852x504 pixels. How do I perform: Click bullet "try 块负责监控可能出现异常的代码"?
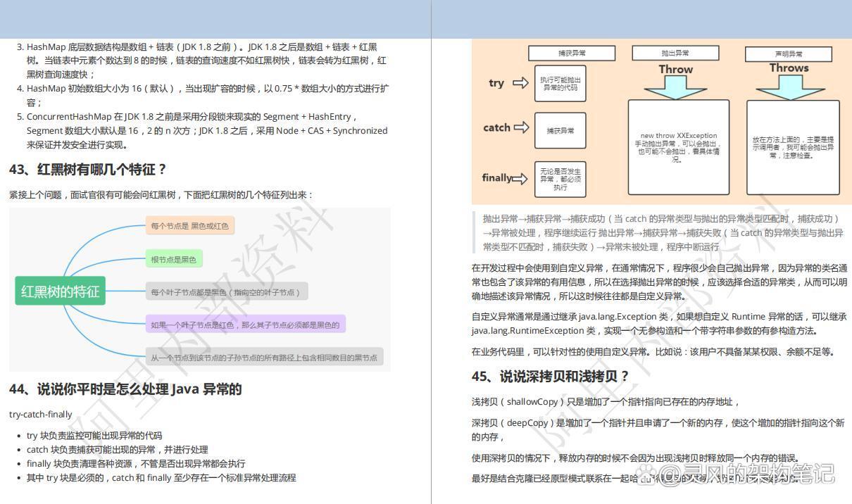coord(94,436)
